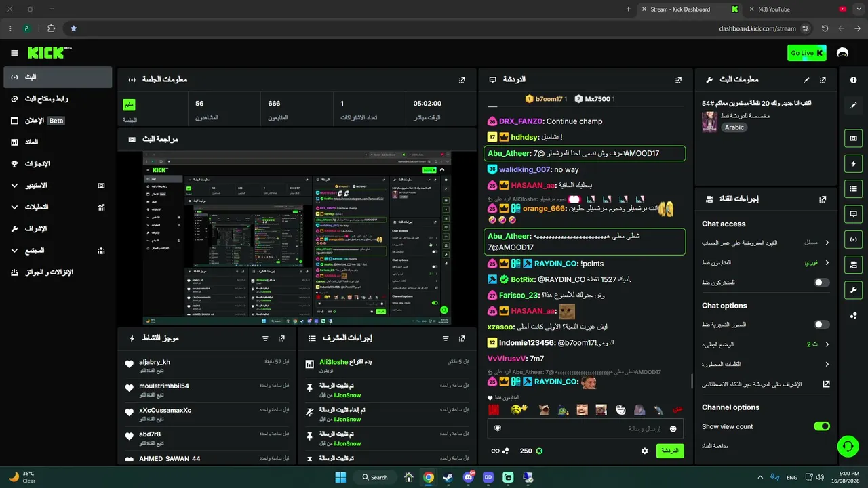868x488 pixels.
Task: Toggle channel actions widget in right toolbar
Action: [853, 264]
